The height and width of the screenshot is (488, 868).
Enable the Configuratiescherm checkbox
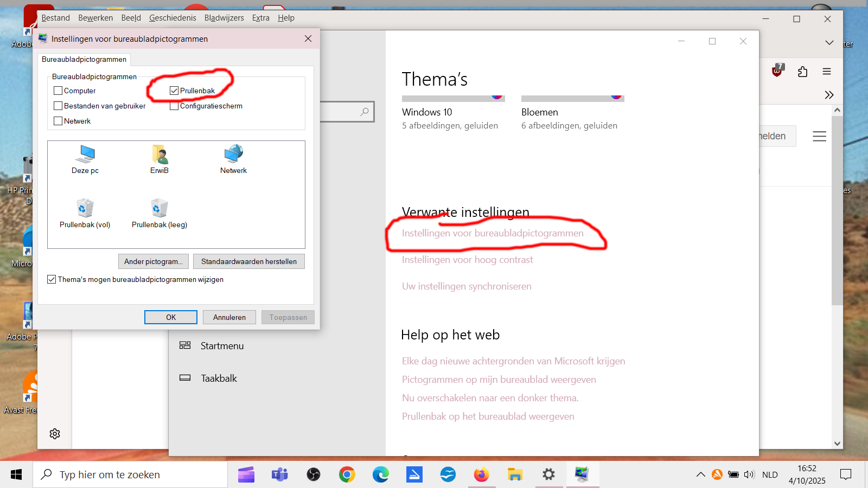tap(174, 106)
